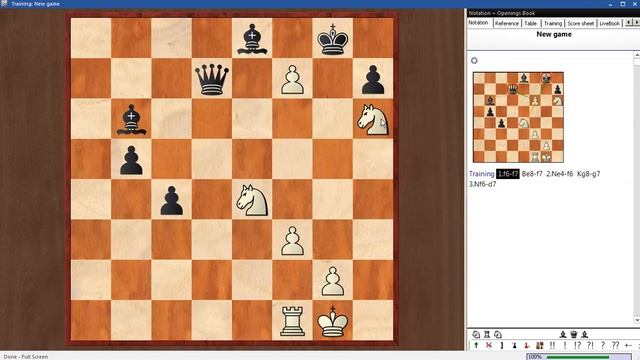Apply the double exclamation !! annotation
The width and height of the screenshot is (640, 360).
(553, 345)
